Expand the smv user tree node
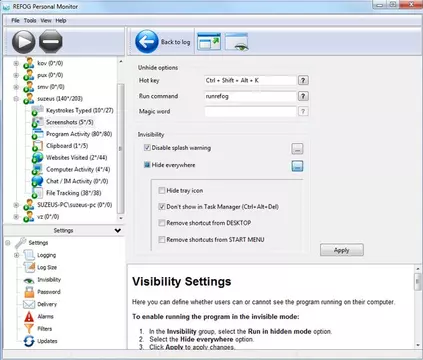Viewport: 423px width, 360px height. 16,87
